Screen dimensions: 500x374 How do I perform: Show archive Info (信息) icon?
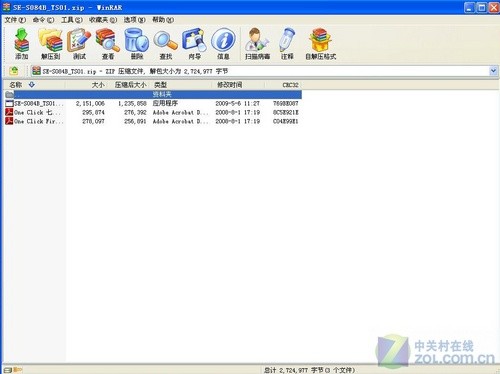pyautogui.click(x=223, y=44)
